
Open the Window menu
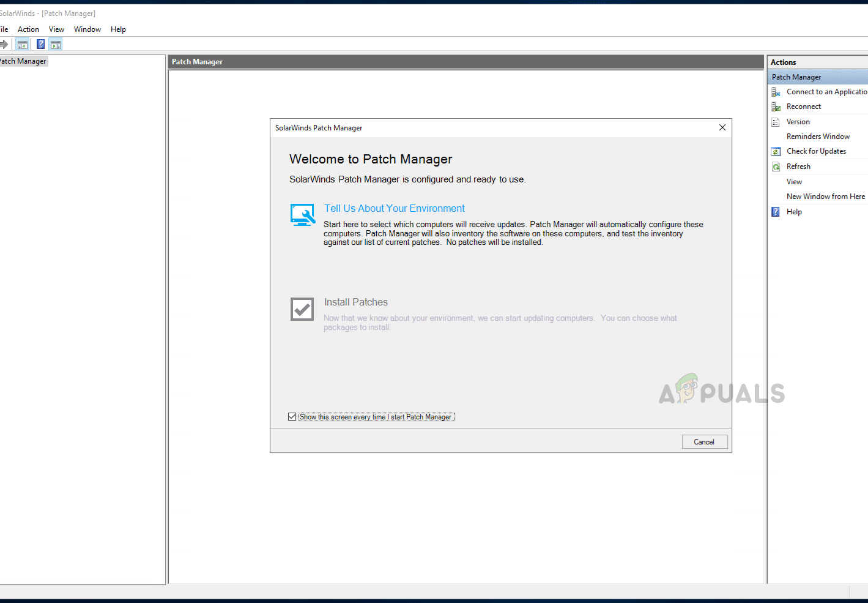pyautogui.click(x=87, y=29)
